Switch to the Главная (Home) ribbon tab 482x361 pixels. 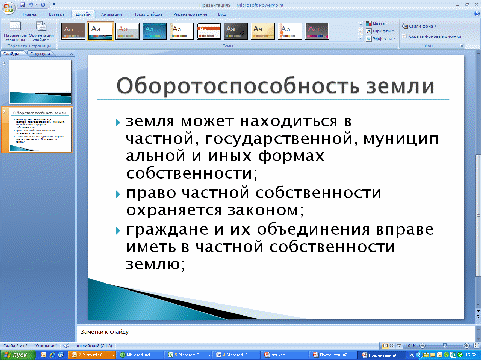coord(29,15)
